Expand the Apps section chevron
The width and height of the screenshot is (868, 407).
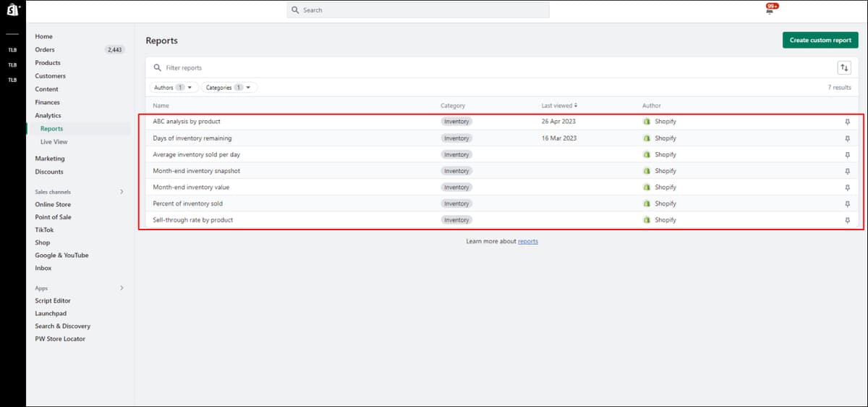tap(122, 288)
